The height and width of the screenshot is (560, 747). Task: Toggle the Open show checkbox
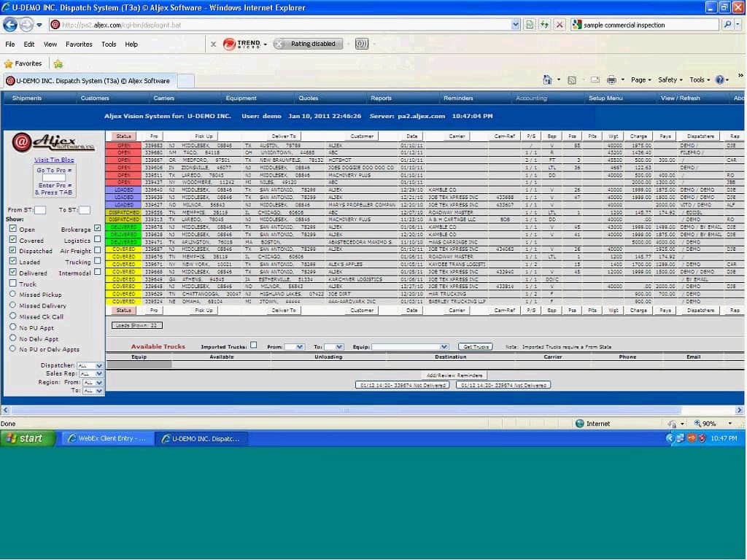(13, 228)
